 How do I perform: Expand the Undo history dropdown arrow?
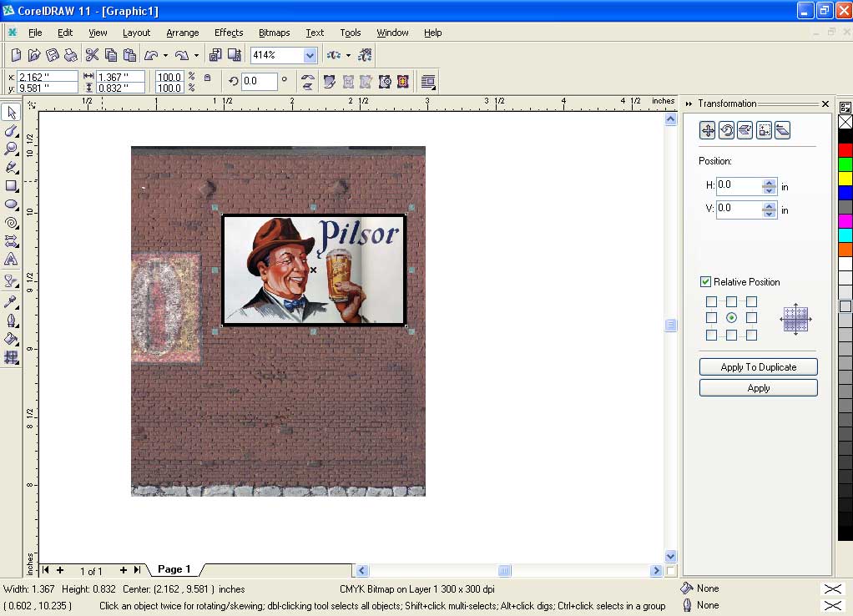pos(165,56)
